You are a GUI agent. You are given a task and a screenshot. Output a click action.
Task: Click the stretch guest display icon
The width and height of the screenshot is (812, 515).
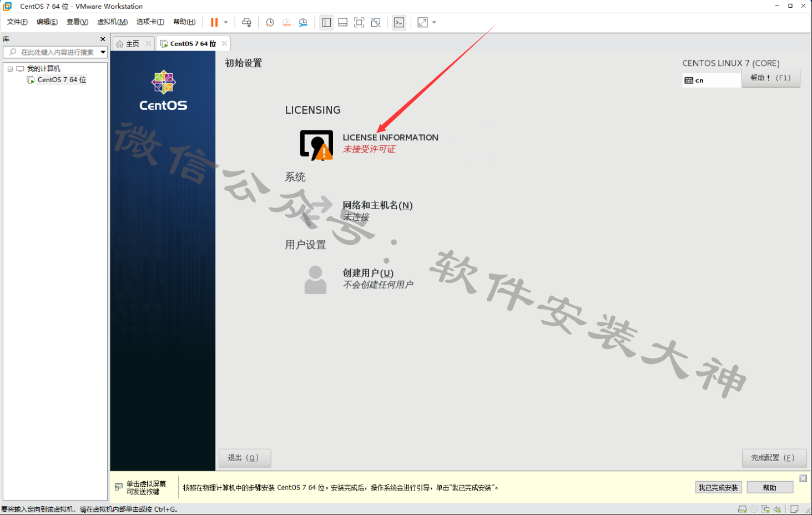(423, 22)
